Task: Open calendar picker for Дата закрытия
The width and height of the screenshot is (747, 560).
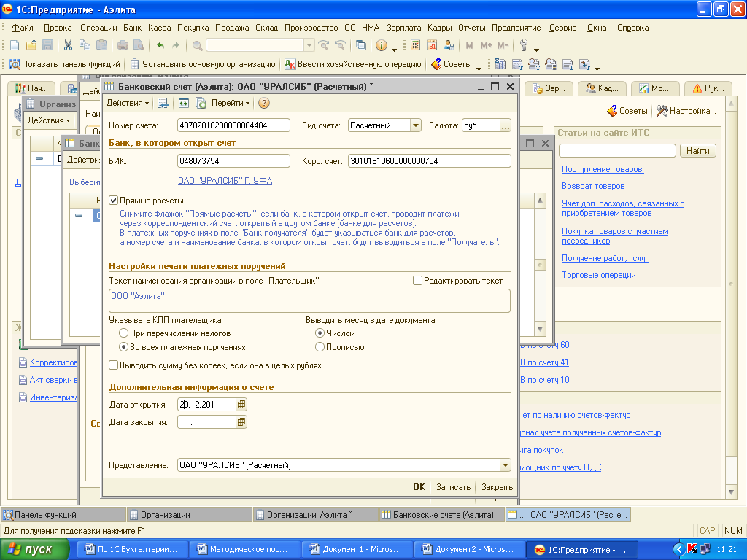Action: pos(241,422)
